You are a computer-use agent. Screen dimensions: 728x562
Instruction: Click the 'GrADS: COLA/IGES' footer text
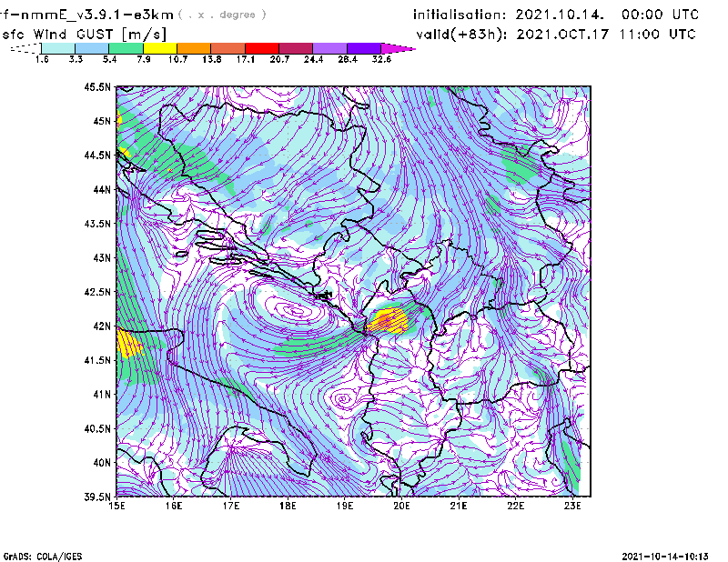click(x=43, y=557)
